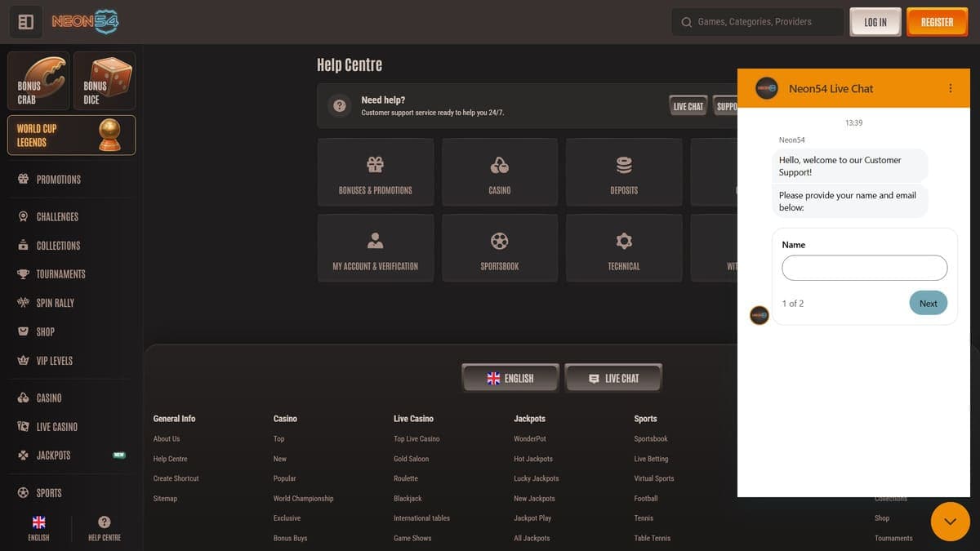Viewport: 980px width, 551px height.
Task: Open Football footer link
Action: 646,499
